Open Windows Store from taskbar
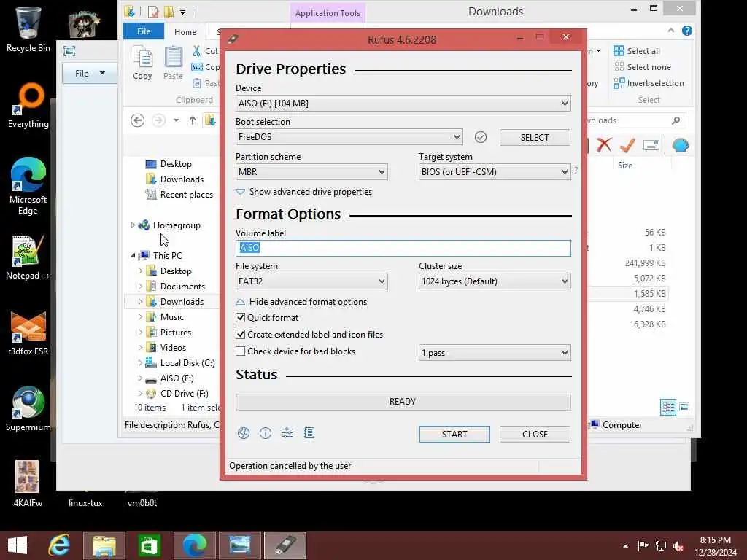747x560 pixels. click(x=149, y=545)
